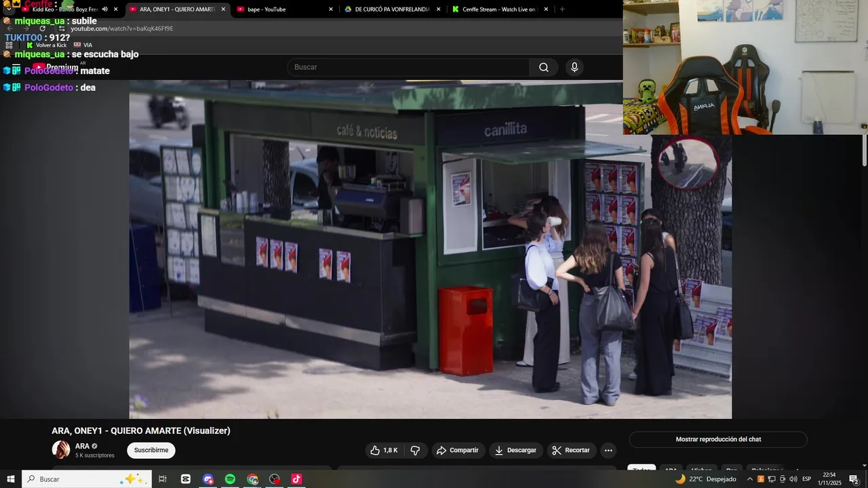868x488 pixels.
Task: Click the Compartir share button
Action: [458, 450]
